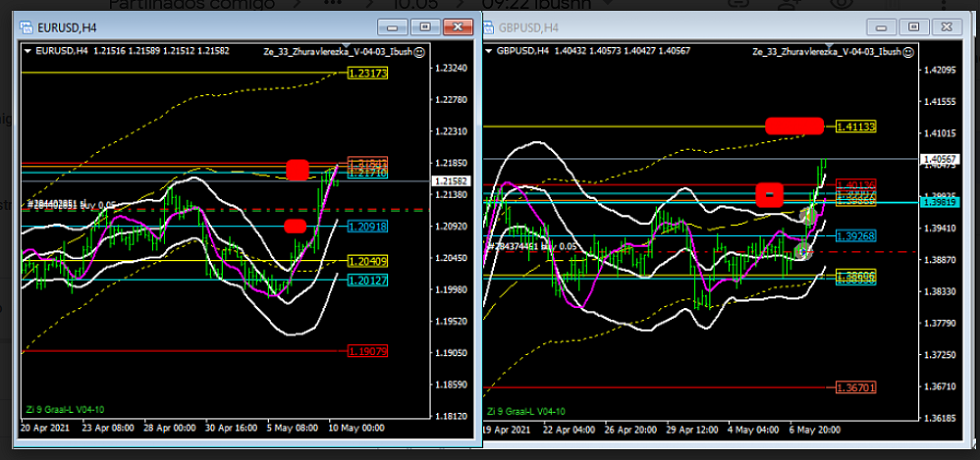Screen dimensions: 980x460
Task: Click the expert advisor smiley on EURUSD chart
Action: point(418,50)
